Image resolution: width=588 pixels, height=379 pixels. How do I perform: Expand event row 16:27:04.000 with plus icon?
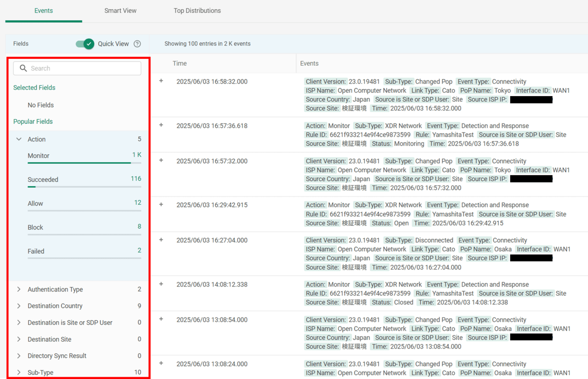(x=161, y=240)
